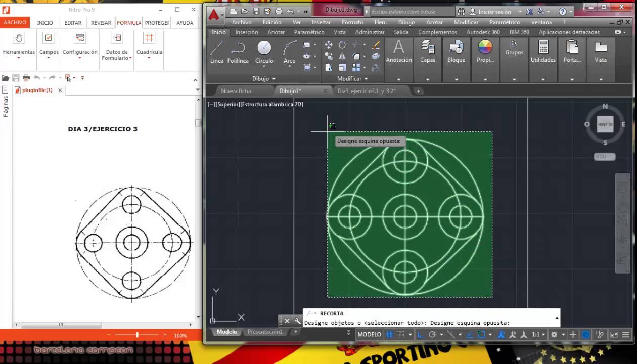Open the SCU dropdown under ViewCube
The image size is (637, 364).
point(605,156)
